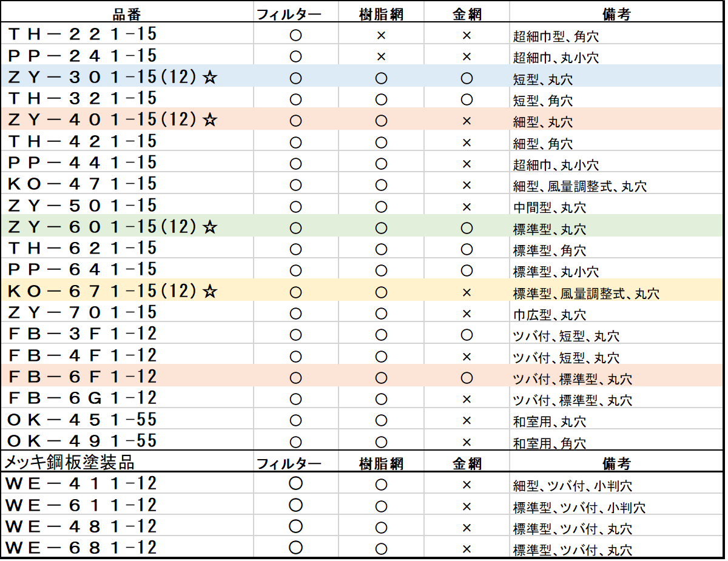This screenshot has width=728, height=561.
Task: Click the remark 細型、角穴
Action: click(x=542, y=144)
